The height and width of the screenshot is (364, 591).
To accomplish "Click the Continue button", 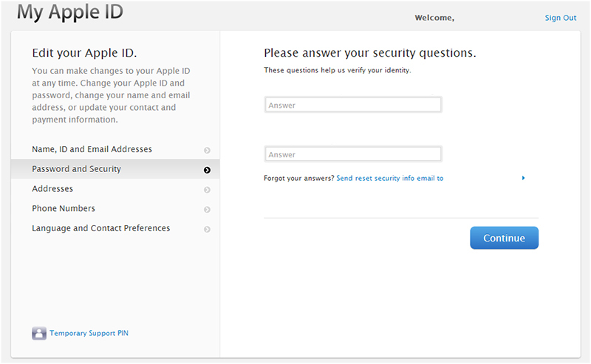I will click(504, 238).
